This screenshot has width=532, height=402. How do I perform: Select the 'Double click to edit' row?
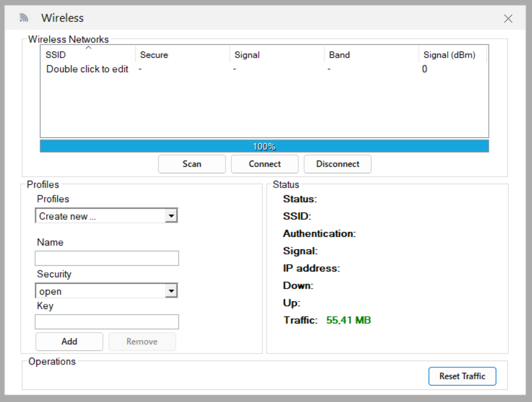87,69
